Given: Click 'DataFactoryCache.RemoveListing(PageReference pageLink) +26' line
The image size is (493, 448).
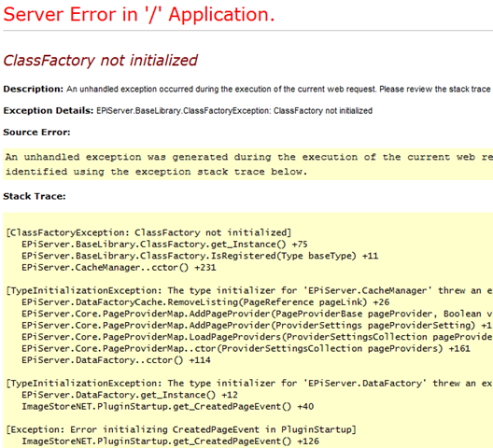Looking at the screenshot, I should pyautogui.click(x=205, y=302).
